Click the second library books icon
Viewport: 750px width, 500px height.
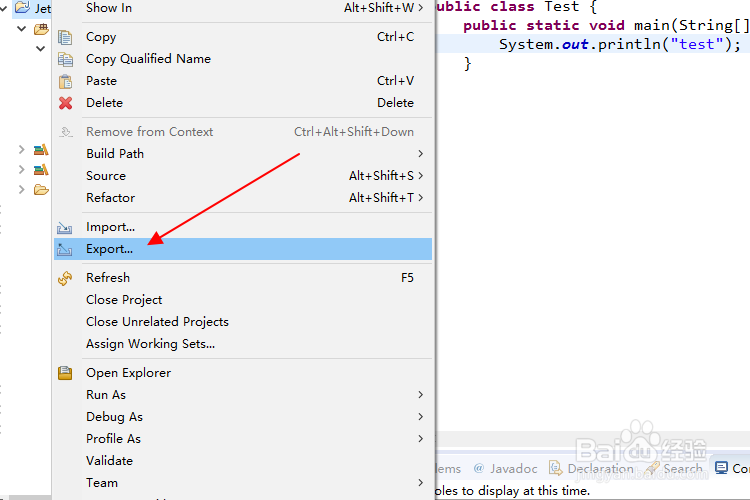pos(41,169)
